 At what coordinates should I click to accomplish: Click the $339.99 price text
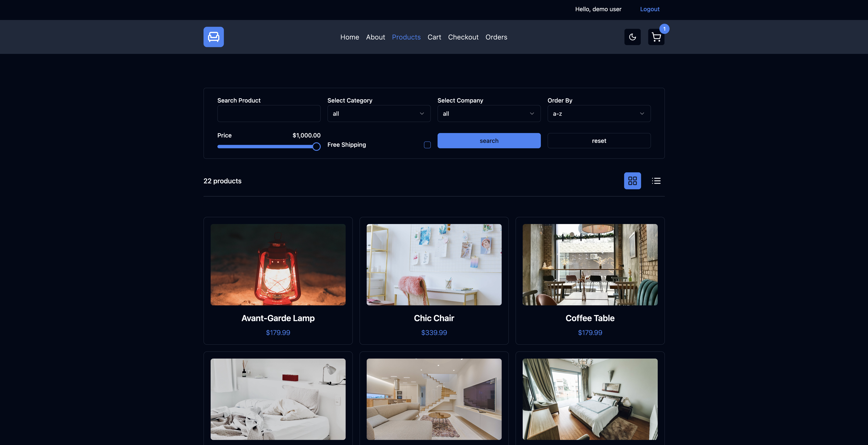(434, 333)
